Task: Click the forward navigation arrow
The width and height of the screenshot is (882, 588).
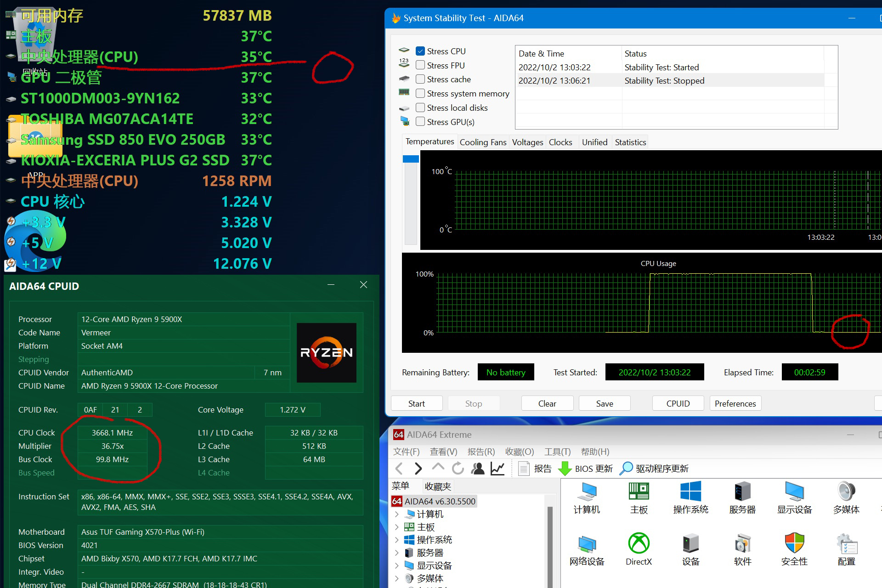Action: [418, 469]
